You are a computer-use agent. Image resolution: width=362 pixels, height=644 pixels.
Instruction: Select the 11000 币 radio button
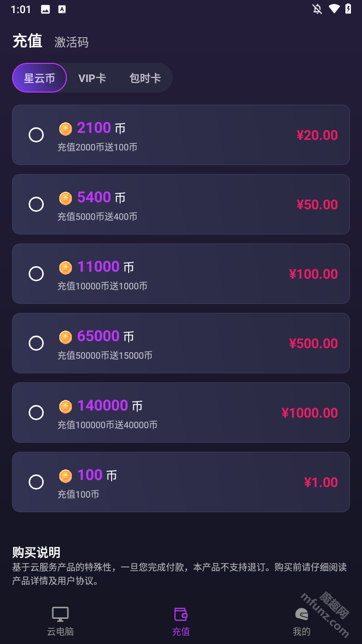click(36, 274)
